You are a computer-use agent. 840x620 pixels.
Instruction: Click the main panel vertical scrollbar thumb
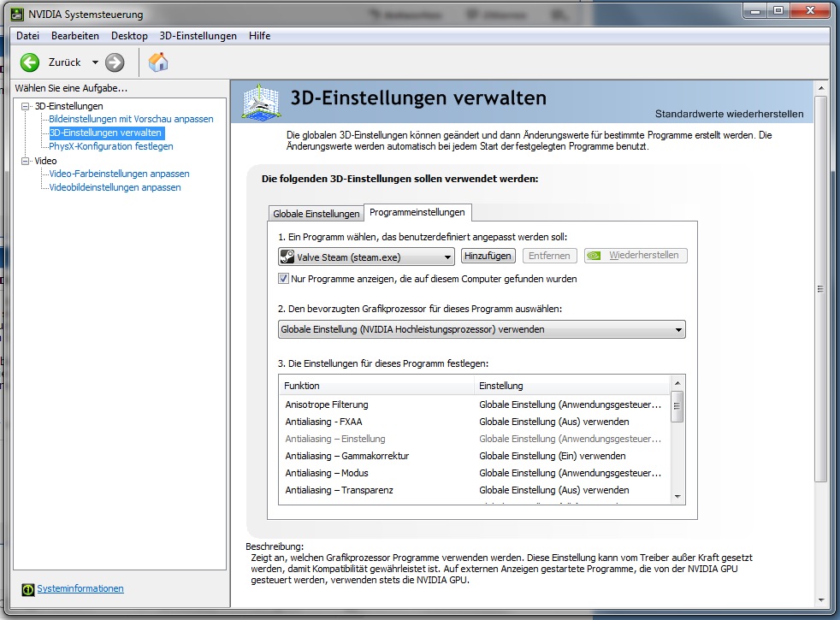[820, 289]
